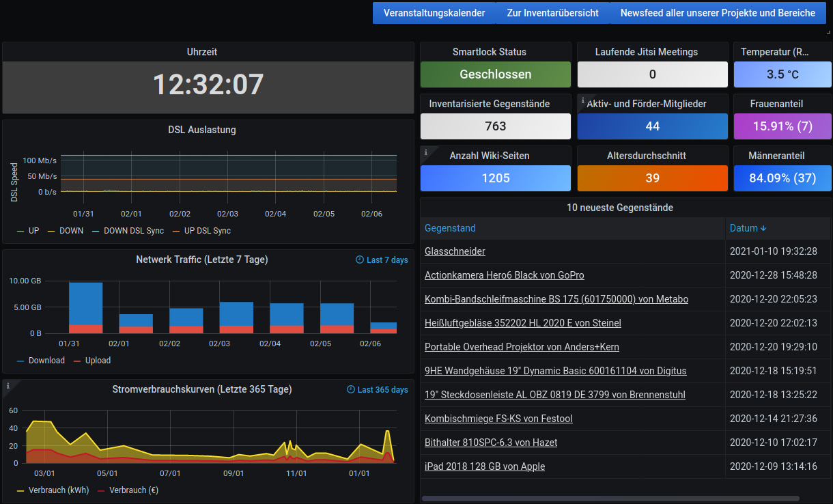Image resolution: width=833 pixels, height=504 pixels.
Task: Click the orange 39 Altersdurchschnitt value box
Action: [653, 178]
